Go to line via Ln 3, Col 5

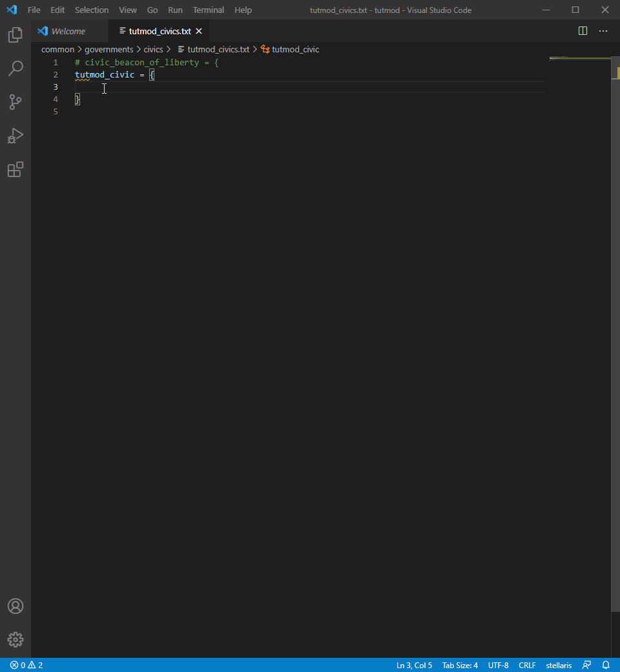click(414, 665)
